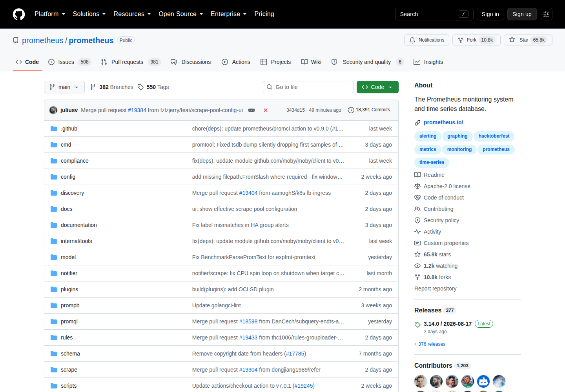The image size is (565, 392).
Task: Click the Activity pulse icon
Action: tap(417, 232)
